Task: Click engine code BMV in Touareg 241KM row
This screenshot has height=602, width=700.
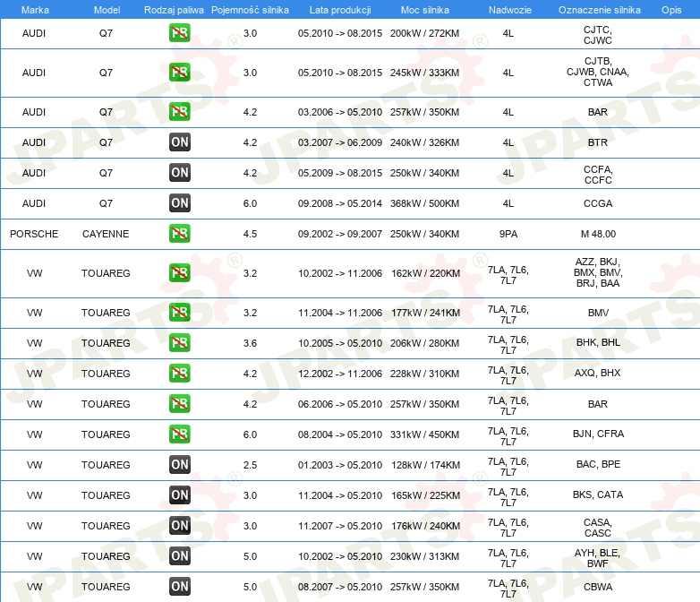Action: pos(598,313)
